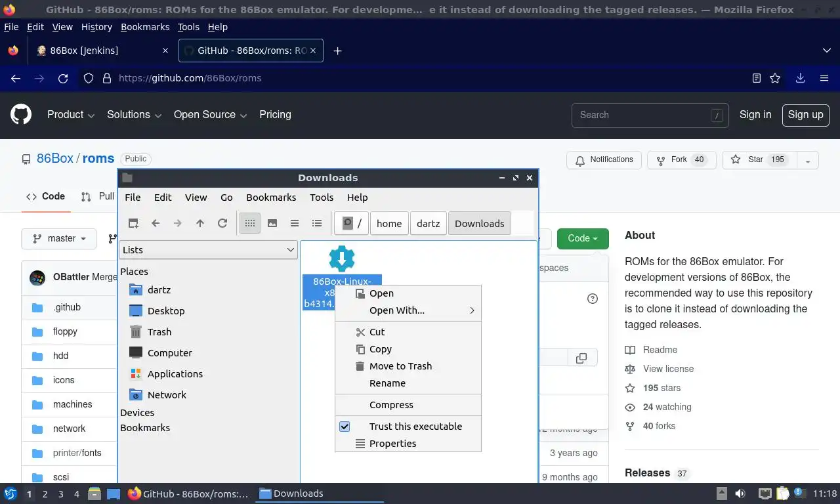
Task: Switch file manager to detailed list view
Action: [317, 223]
